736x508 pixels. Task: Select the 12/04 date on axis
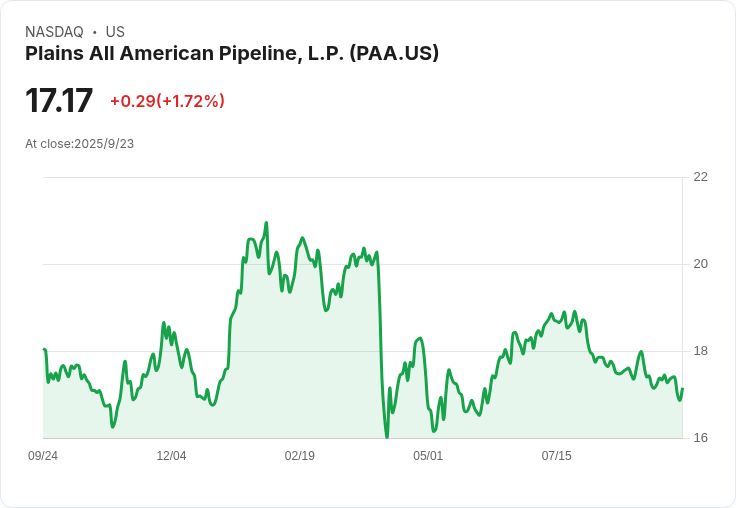171,456
